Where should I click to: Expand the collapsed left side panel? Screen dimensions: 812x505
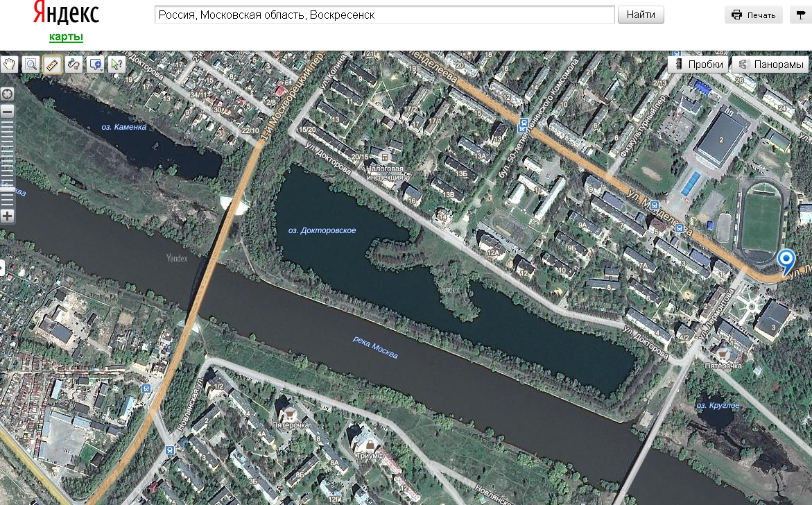2,267
